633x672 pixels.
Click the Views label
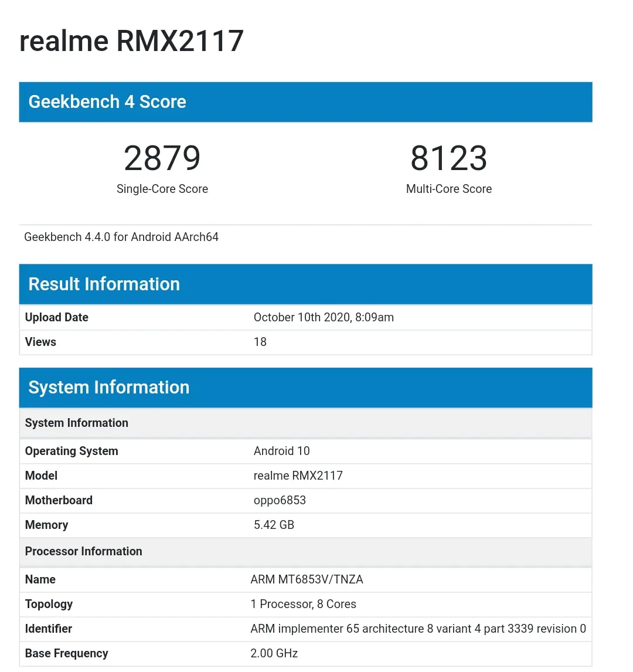(40, 342)
